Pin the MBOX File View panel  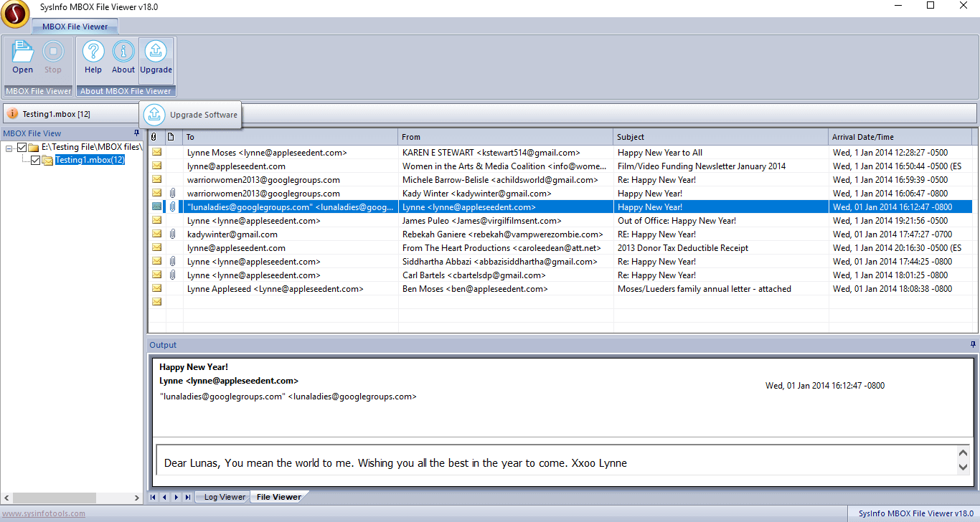point(137,133)
